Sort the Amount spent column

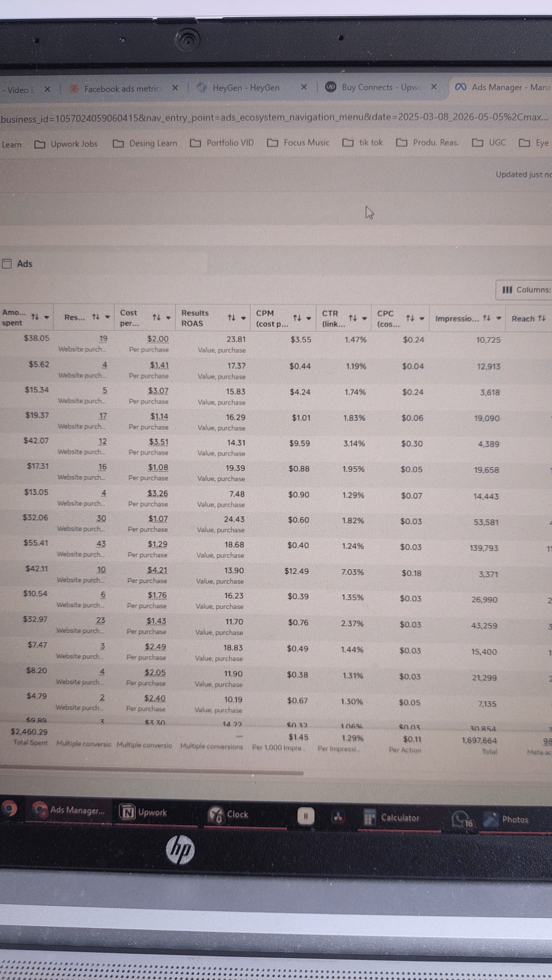click(x=35, y=317)
